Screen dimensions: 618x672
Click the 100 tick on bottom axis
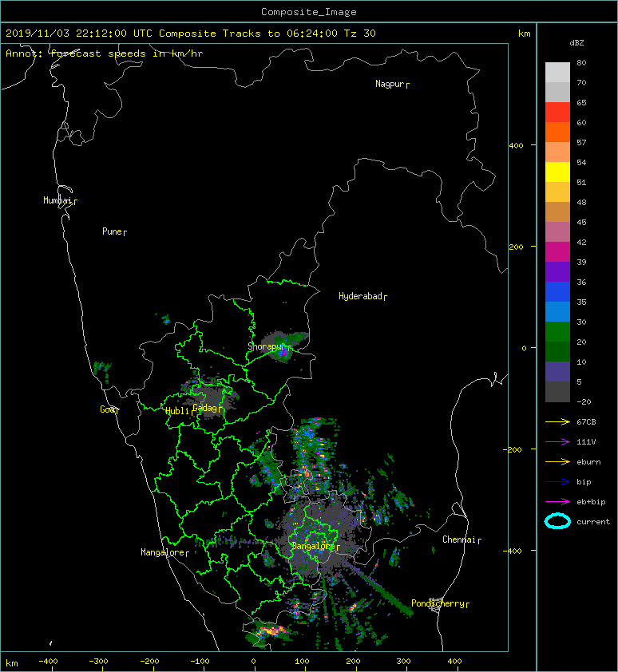302,662
